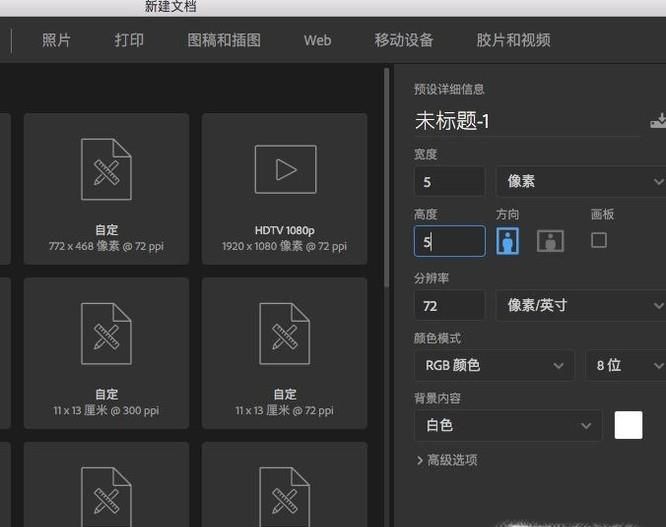
Task: Open the 胶片和视频 tab
Action: pyautogui.click(x=513, y=40)
